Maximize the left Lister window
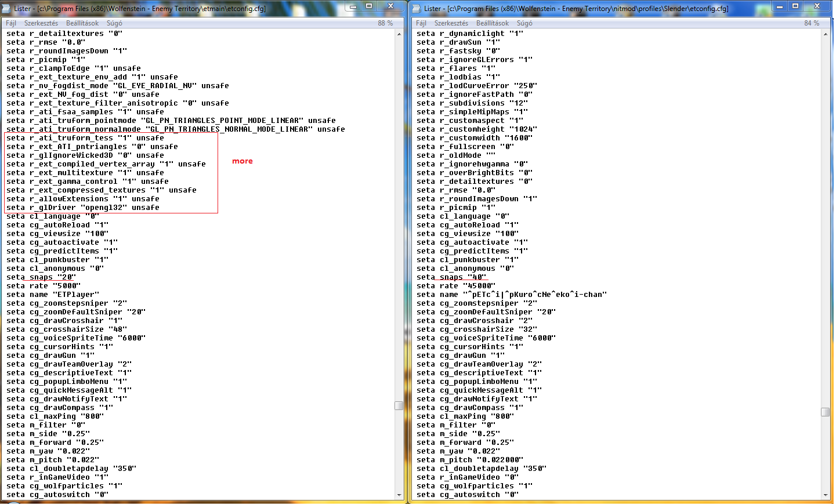Screen dimensions: 836x504 [369, 6]
